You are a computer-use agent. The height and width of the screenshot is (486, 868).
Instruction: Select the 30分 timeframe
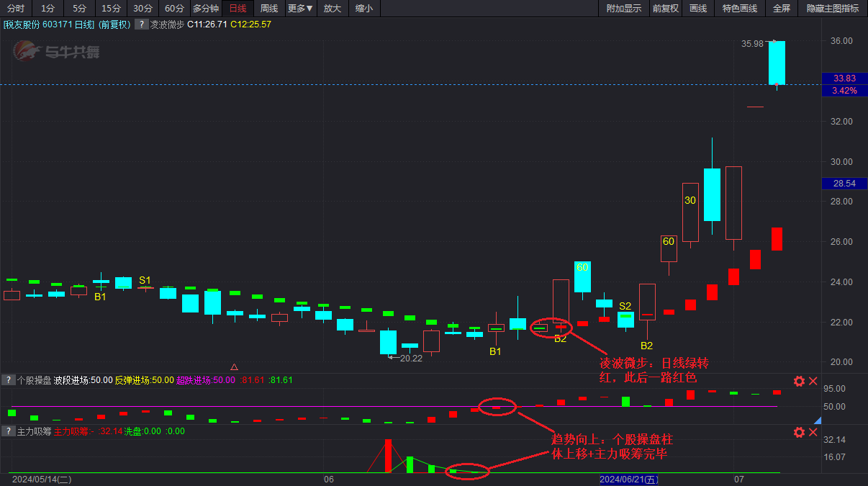click(x=143, y=9)
